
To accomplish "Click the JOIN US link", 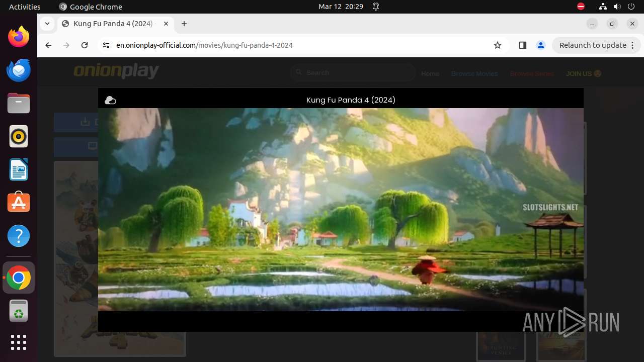I will [584, 73].
